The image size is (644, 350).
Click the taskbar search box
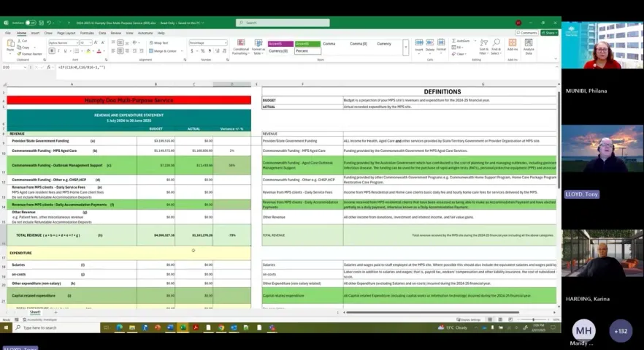[x=56, y=328]
